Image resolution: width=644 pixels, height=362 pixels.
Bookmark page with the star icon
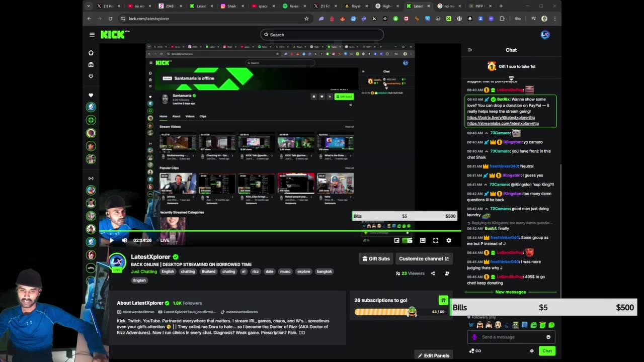click(x=306, y=19)
